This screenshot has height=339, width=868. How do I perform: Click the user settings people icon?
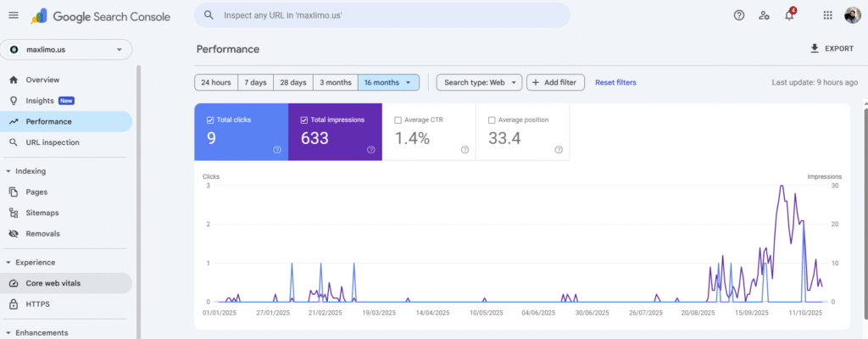(764, 15)
